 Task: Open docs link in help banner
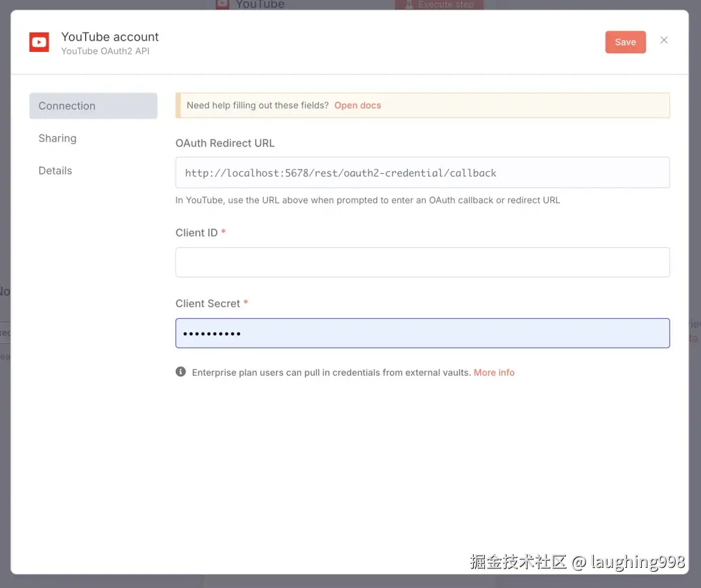pos(358,106)
